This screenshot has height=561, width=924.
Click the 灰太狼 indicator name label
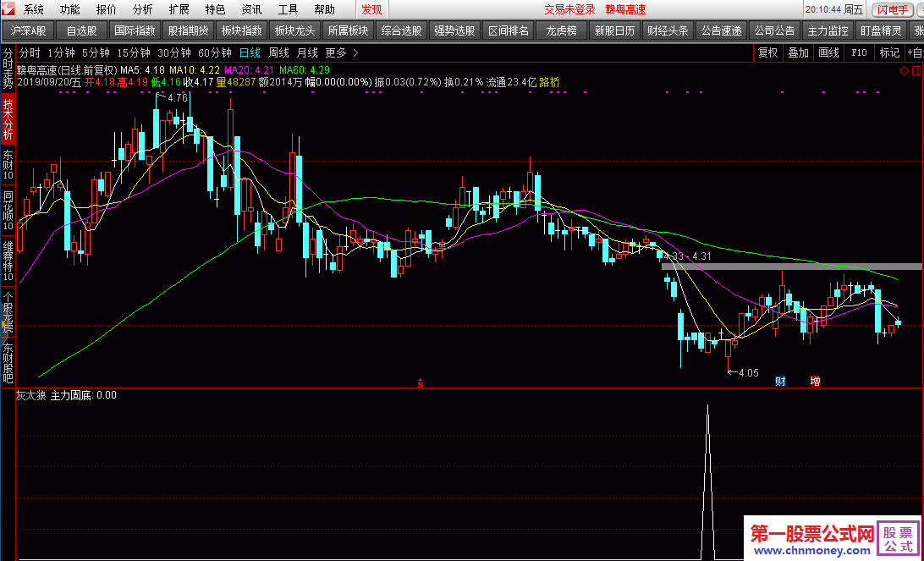pyautogui.click(x=30, y=395)
